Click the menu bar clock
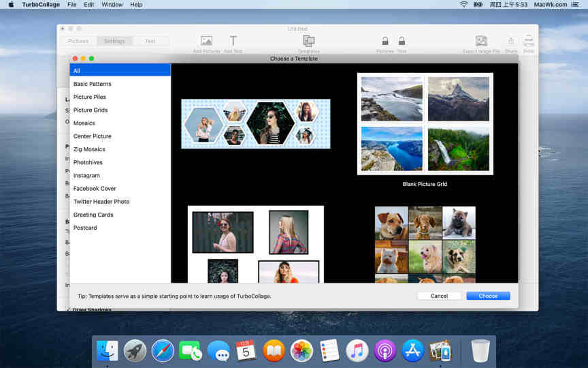 point(508,5)
